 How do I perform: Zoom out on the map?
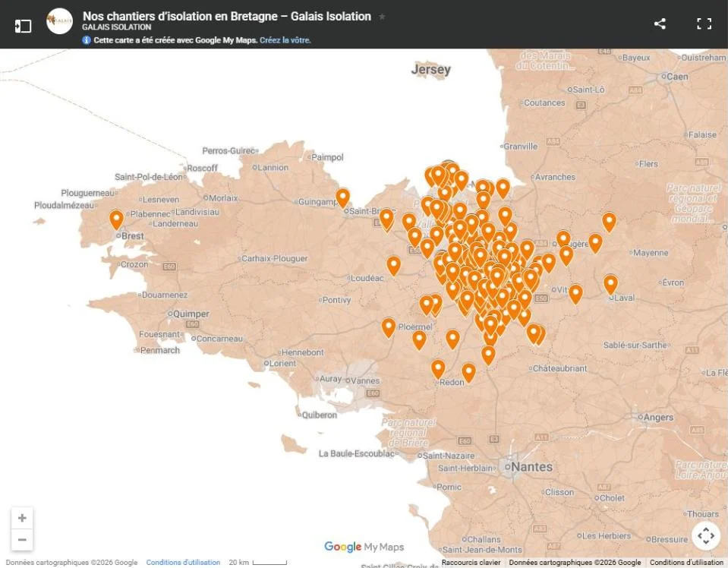click(x=22, y=540)
